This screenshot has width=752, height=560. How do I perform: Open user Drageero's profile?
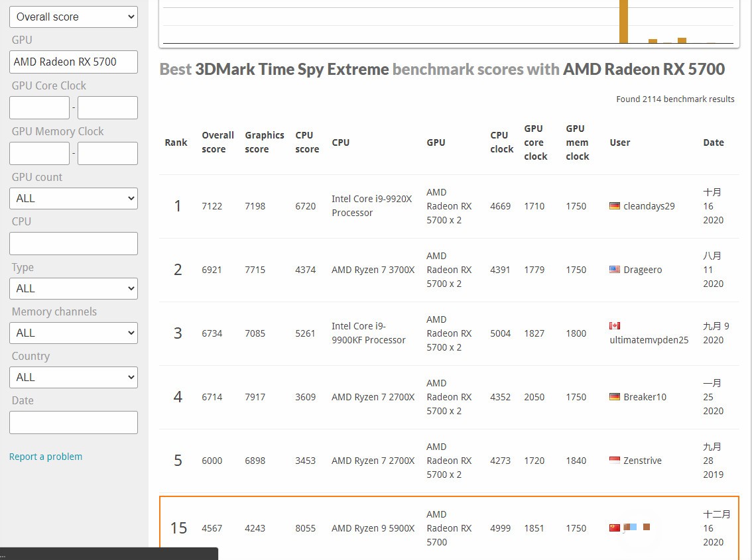click(643, 270)
